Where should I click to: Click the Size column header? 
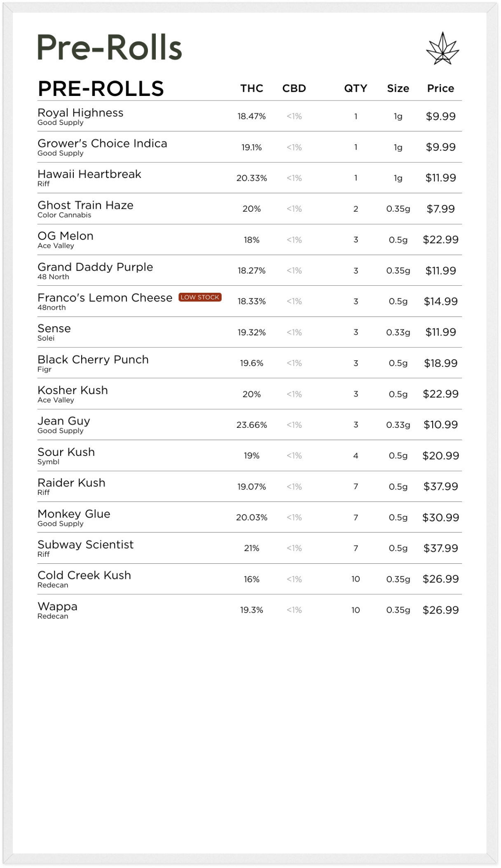[398, 89]
